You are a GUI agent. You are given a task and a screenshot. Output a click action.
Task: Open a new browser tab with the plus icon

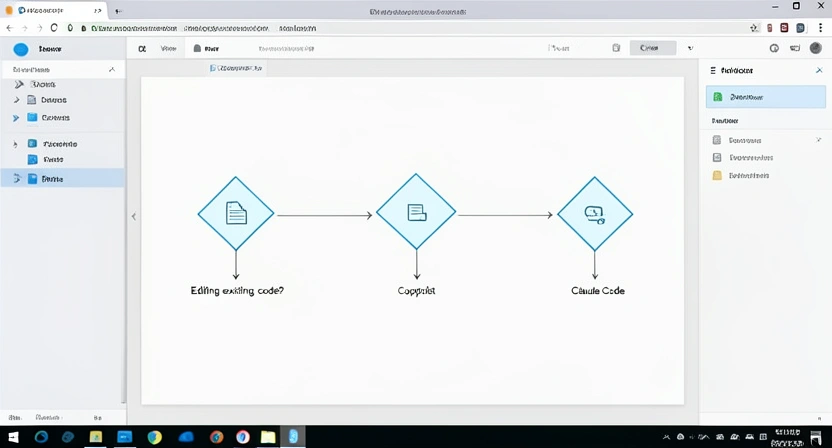click(x=118, y=11)
